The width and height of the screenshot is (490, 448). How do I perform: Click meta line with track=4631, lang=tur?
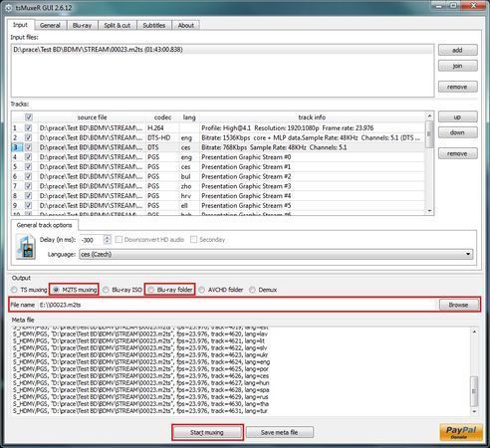coord(140,411)
